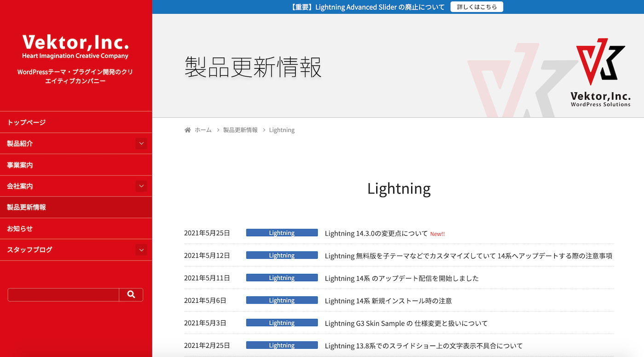Image resolution: width=644 pixels, height=357 pixels.
Task: Click Lightning tag on 2021年5月6日 row
Action: coord(282,300)
